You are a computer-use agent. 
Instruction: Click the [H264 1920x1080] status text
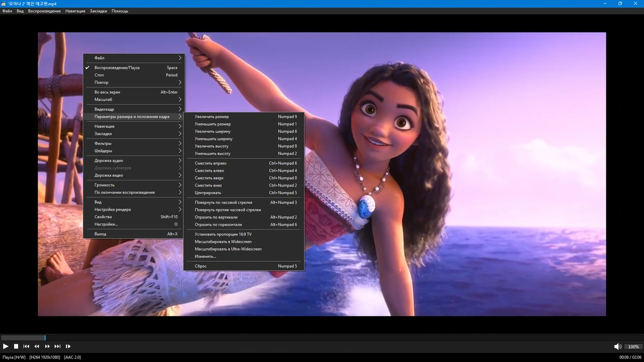45,357
